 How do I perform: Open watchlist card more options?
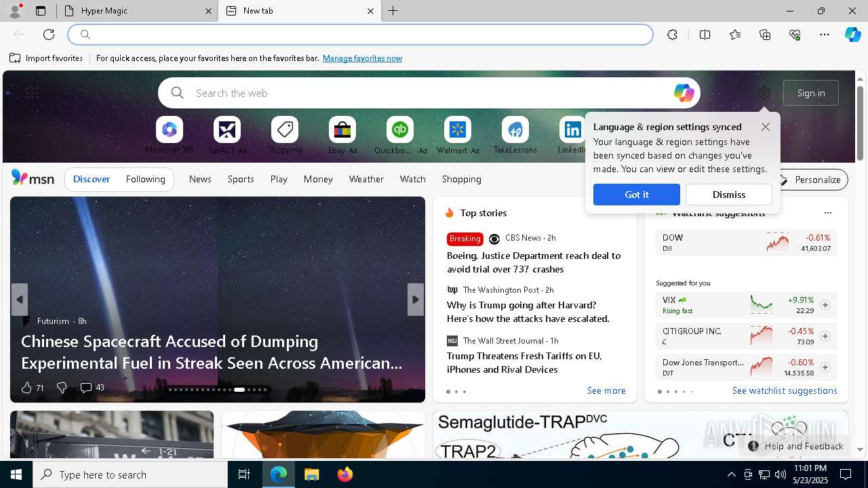pyautogui.click(x=827, y=213)
